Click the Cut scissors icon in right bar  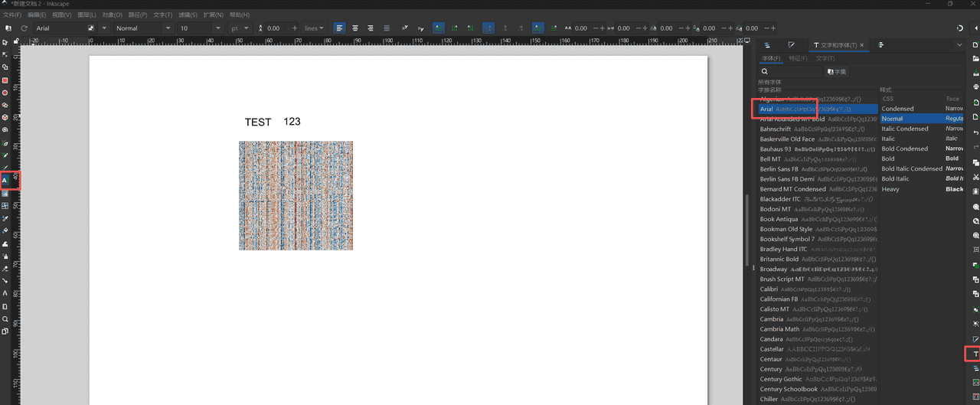(975, 177)
